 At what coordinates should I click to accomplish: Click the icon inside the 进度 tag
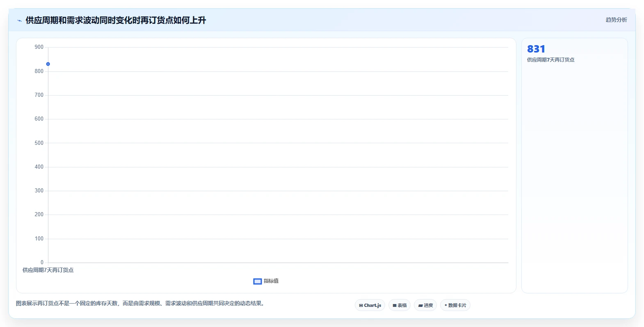click(420, 306)
